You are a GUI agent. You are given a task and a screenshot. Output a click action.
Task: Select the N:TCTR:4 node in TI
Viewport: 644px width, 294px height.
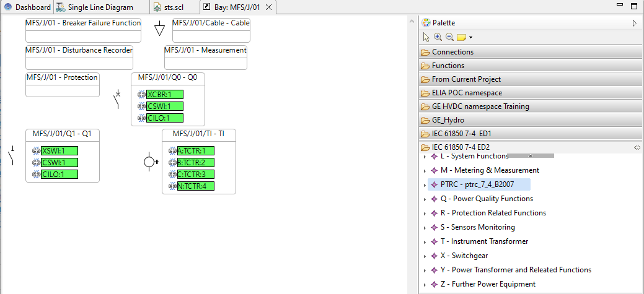(195, 186)
